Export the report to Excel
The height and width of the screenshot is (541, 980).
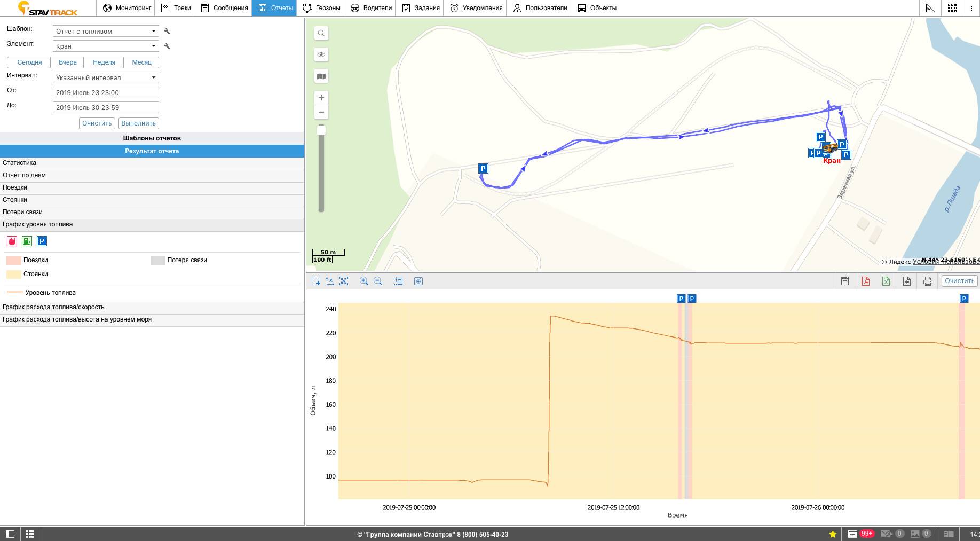pyautogui.click(x=886, y=281)
